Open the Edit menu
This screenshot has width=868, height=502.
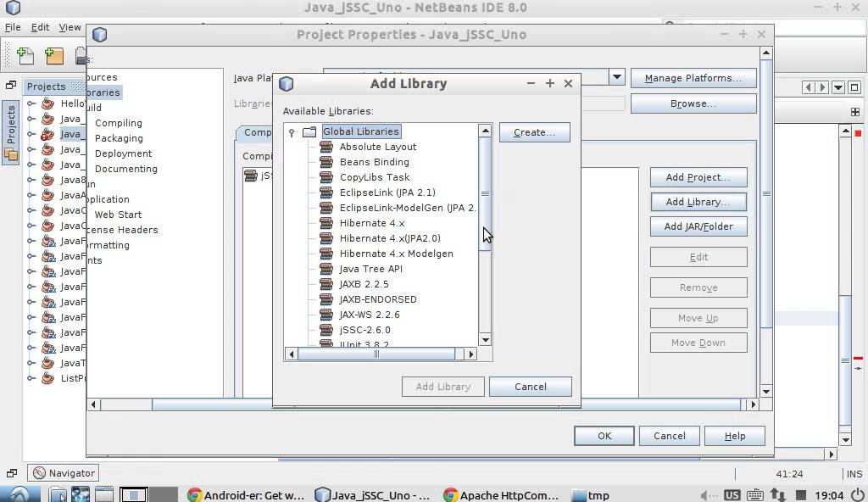click(x=40, y=27)
